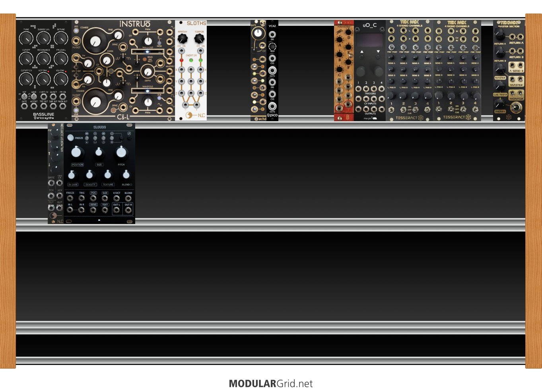
Task: Click the Instruo Cs-L bottom COARSE knob
Action: click(95, 102)
